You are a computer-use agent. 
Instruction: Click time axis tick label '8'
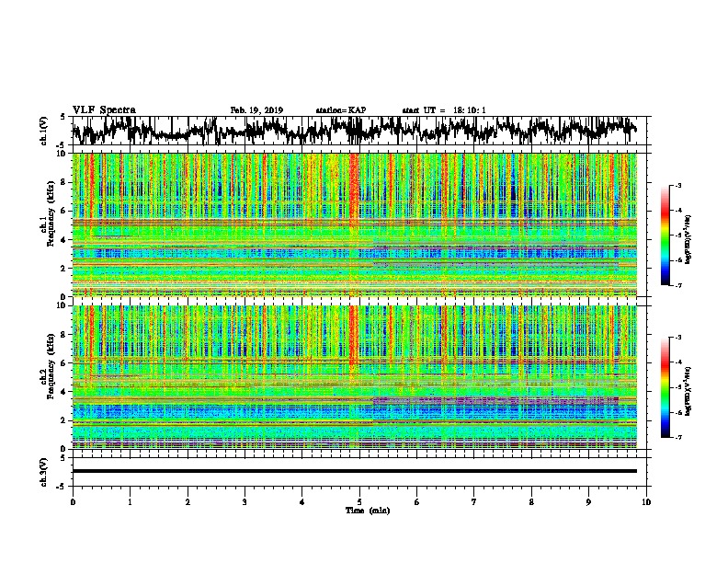point(531,502)
